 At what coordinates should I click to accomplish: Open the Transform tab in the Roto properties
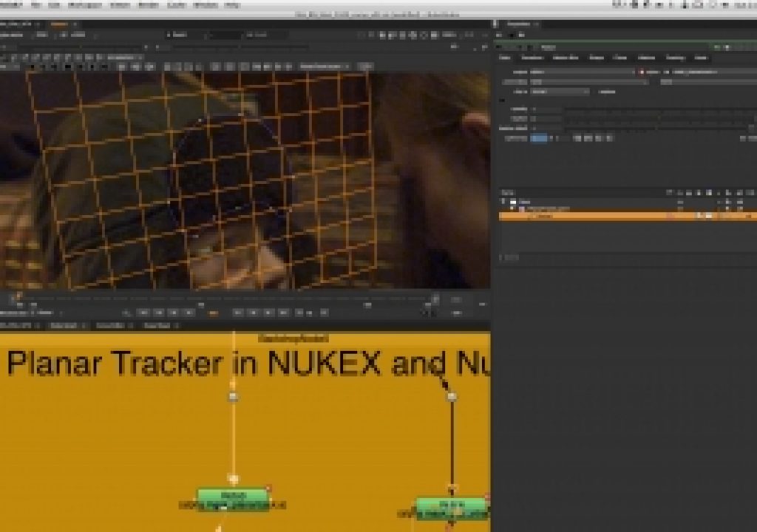532,58
